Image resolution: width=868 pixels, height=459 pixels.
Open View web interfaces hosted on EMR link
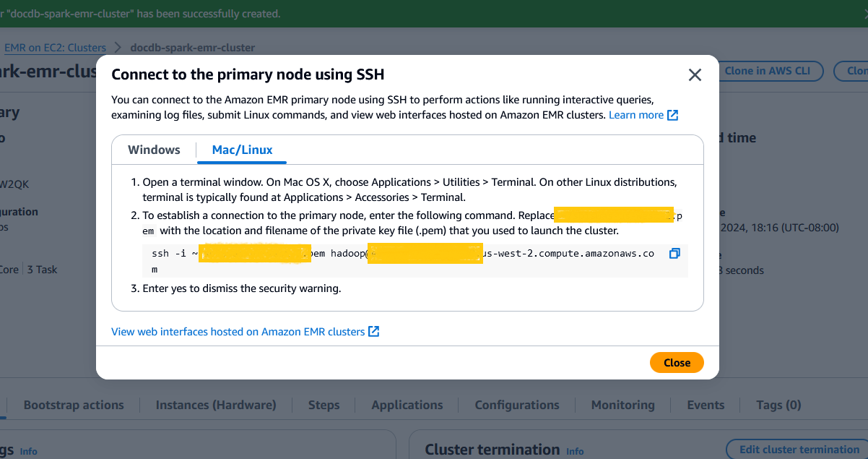click(x=246, y=331)
